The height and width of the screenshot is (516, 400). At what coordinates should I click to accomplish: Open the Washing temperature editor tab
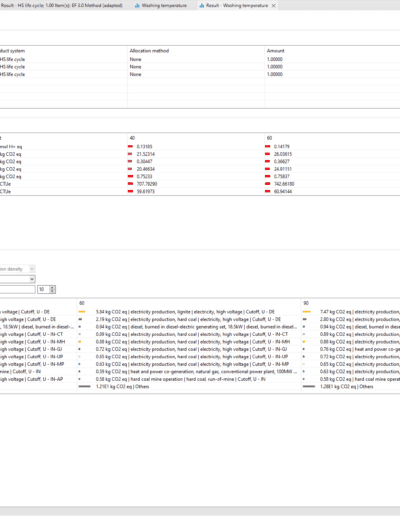tap(161, 5)
